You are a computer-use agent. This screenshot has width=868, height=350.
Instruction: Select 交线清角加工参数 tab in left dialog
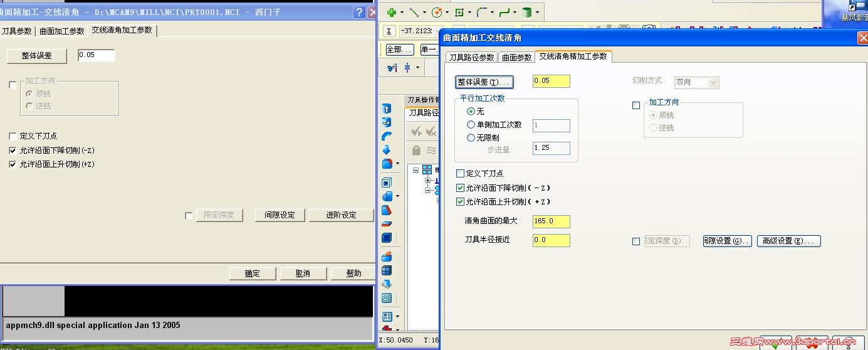click(122, 30)
